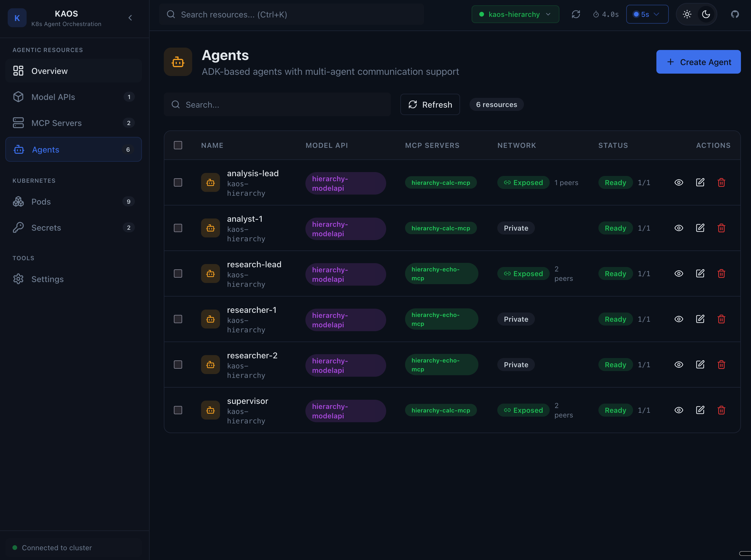Screen dimensions: 751x560
Task: Click the Create Agent button
Action: point(698,62)
